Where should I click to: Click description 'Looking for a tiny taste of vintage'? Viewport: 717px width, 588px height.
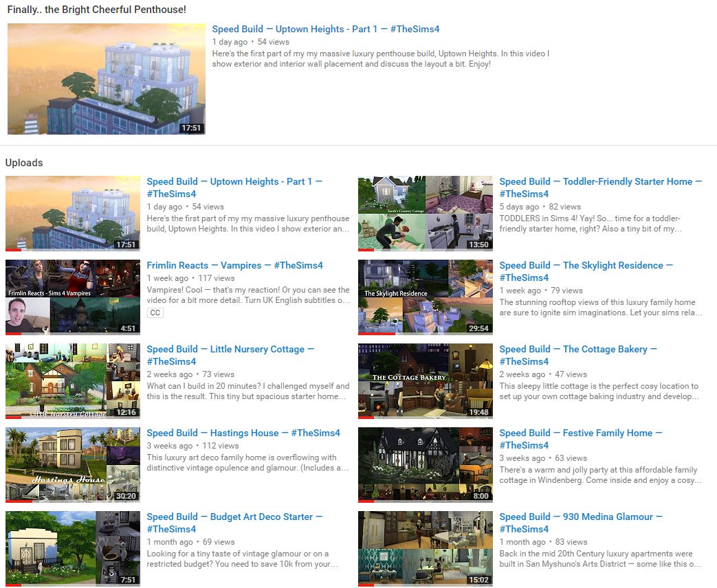[243, 558]
